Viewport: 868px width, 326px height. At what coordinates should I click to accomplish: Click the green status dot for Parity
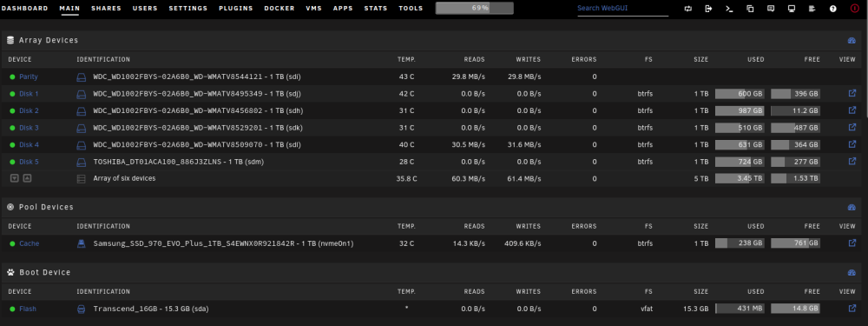pyautogui.click(x=12, y=77)
